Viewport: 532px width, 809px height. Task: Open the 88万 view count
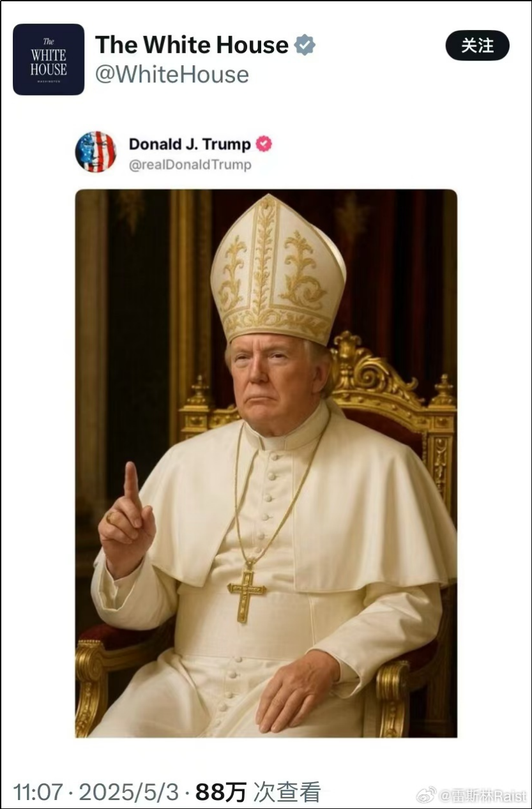point(220,792)
